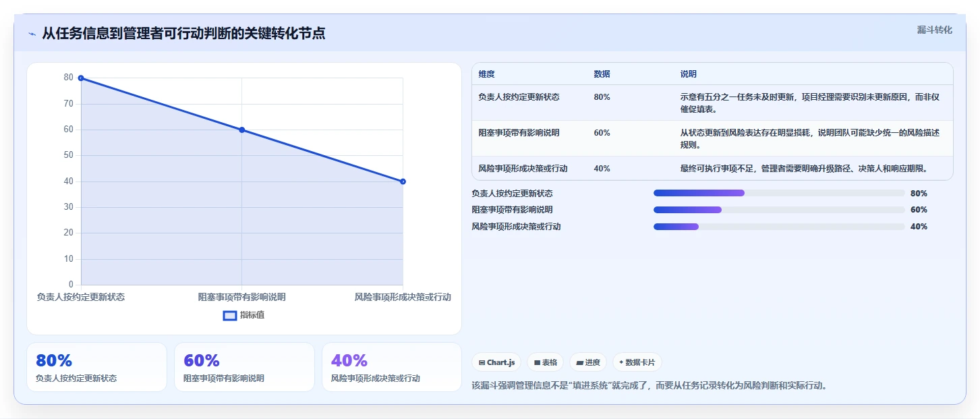Select table cell 负责人按约定更新状态
Screen dimensions: 980x419
tap(519, 97)
